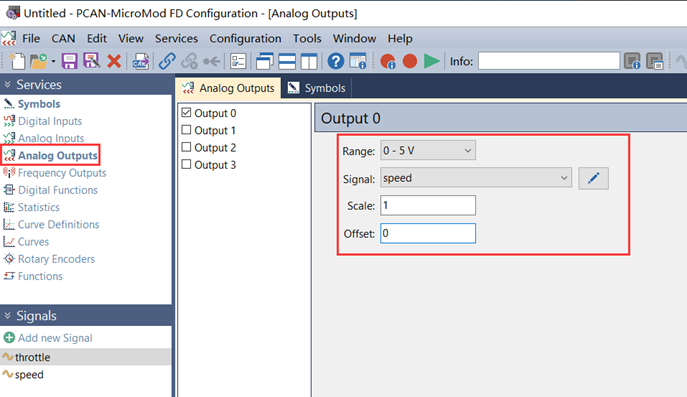Select the speed signal in Signals list
The height and width of the screenshot is (397, 687).
click(x=85, y=375)
